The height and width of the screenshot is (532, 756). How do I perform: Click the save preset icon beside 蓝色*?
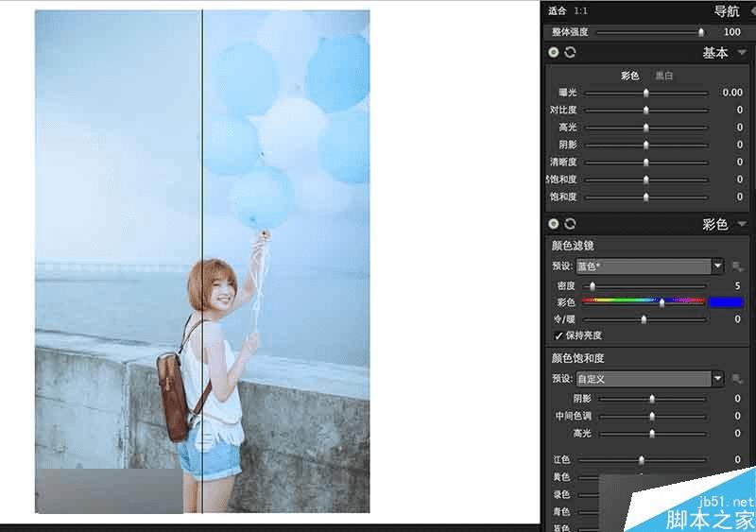[x=737, y=266]
